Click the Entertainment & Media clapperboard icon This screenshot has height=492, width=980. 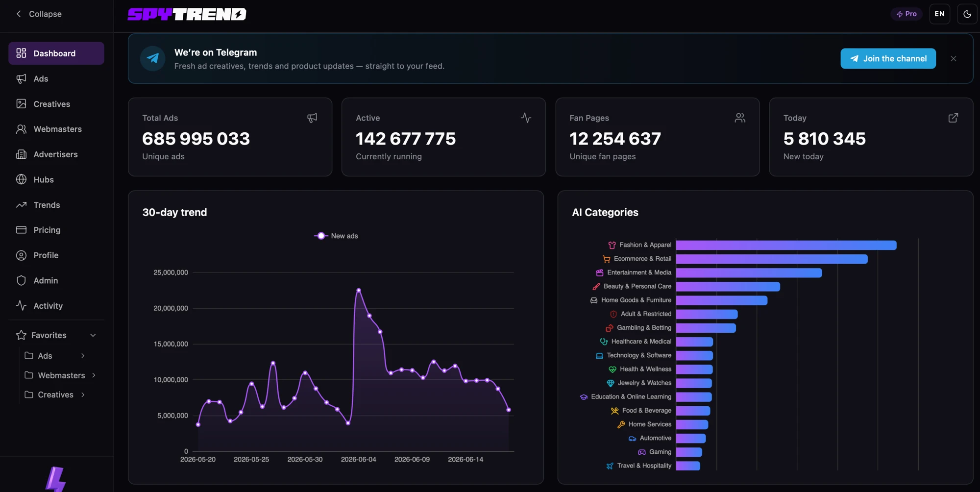[600, 272]
